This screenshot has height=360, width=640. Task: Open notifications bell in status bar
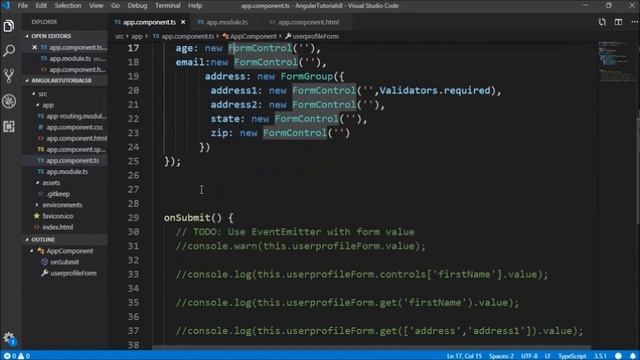[632, 356]
